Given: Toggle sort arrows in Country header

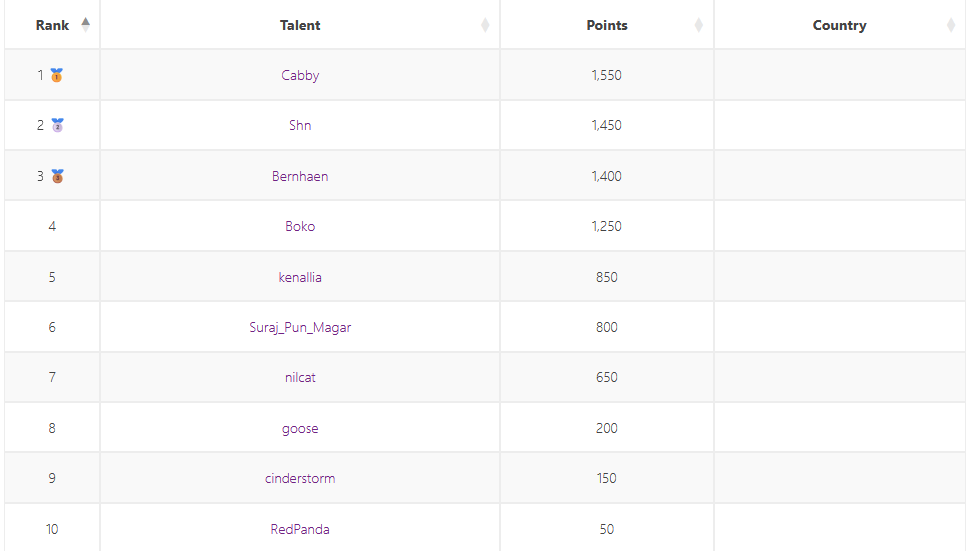Looking at the screenshot, I should 951,25.
